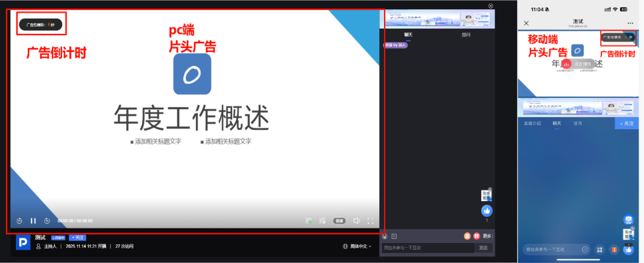Mute the PC player volume
Image resolution: width=644 pixels, height=263 pixels.
[356, 221]
